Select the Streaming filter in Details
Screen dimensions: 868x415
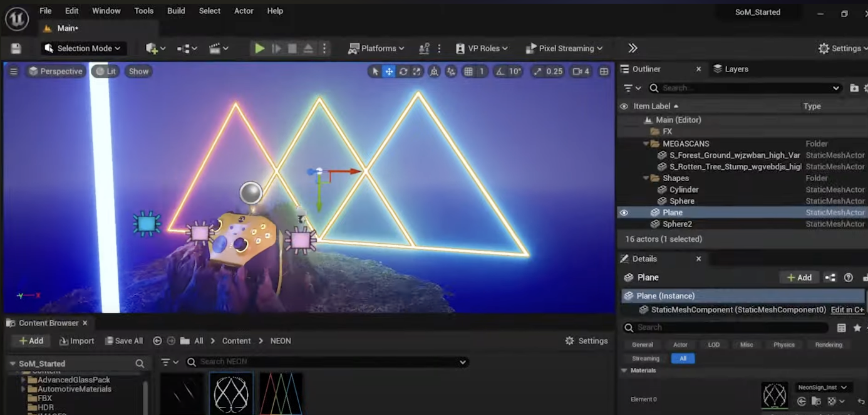tap(646, 359)
